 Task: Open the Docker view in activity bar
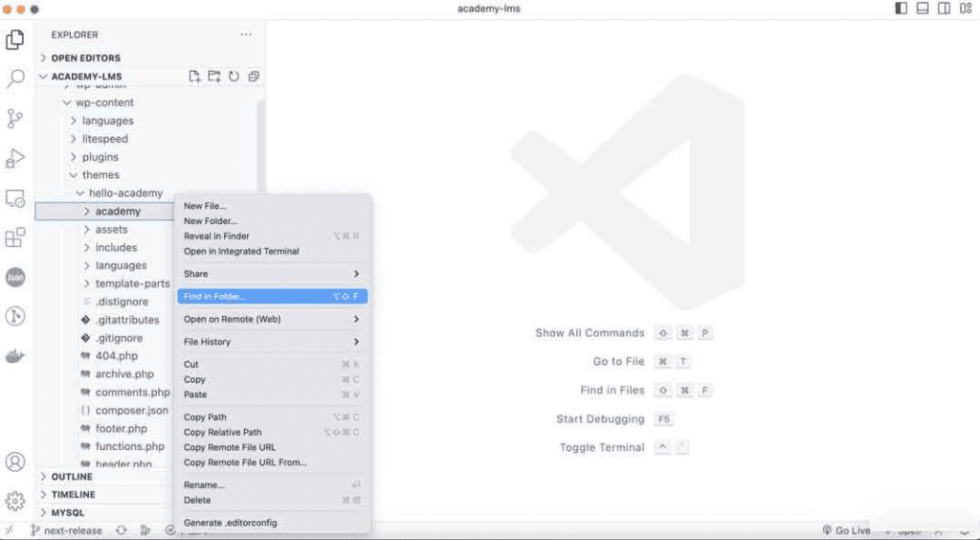(x=15, y=356)
